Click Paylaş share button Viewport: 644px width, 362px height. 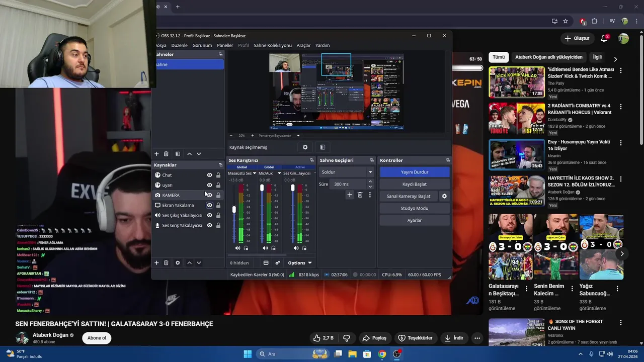pyautogui.click(x=374, y=338)
